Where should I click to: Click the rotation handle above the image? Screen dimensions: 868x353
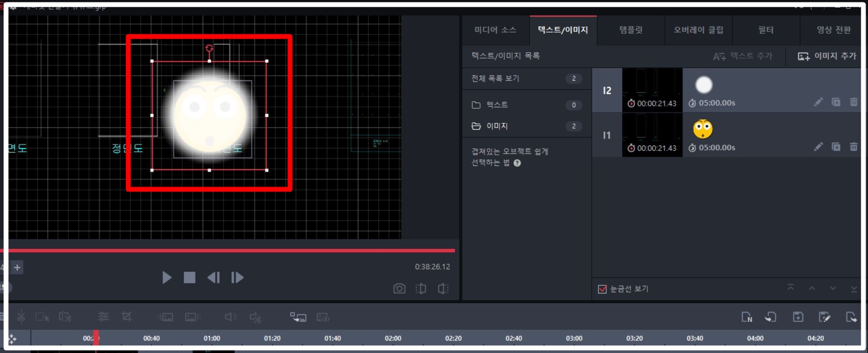pyautogui.click(x=209, y=48)
